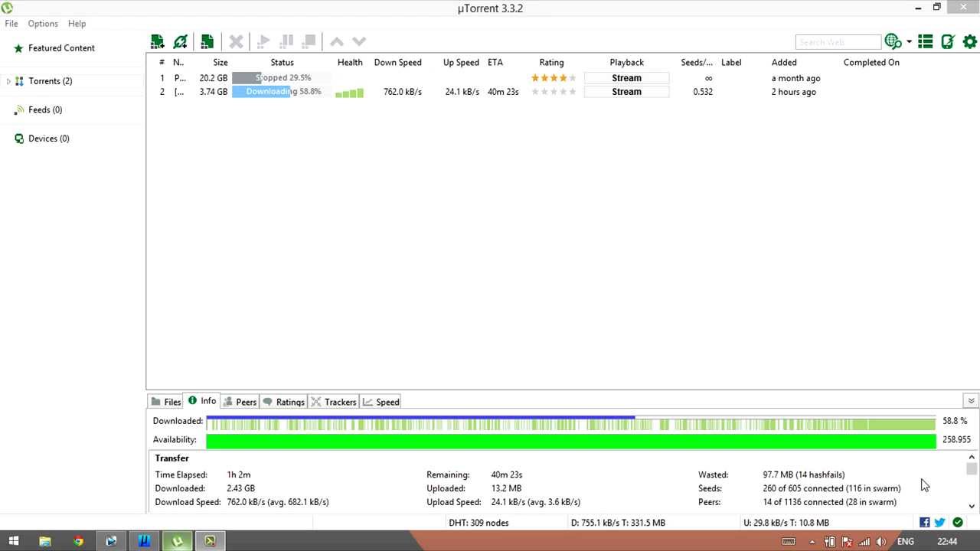Click the Twitter icon in status bar

[x=940, y=523]
